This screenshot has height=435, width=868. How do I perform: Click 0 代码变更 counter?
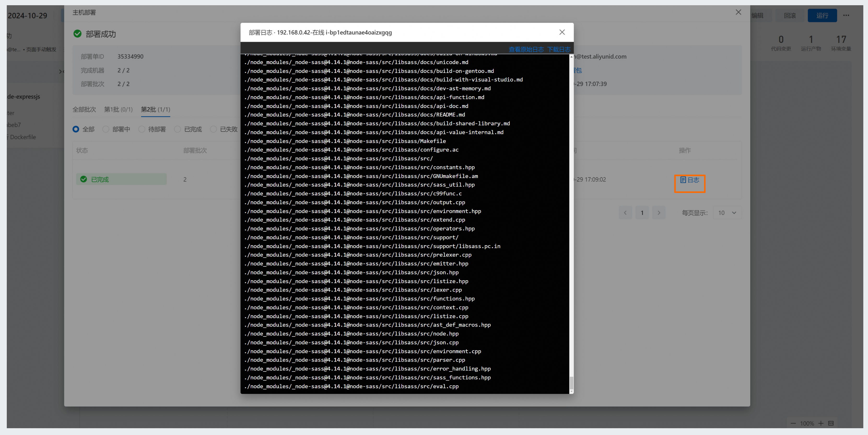click(781, 43)
